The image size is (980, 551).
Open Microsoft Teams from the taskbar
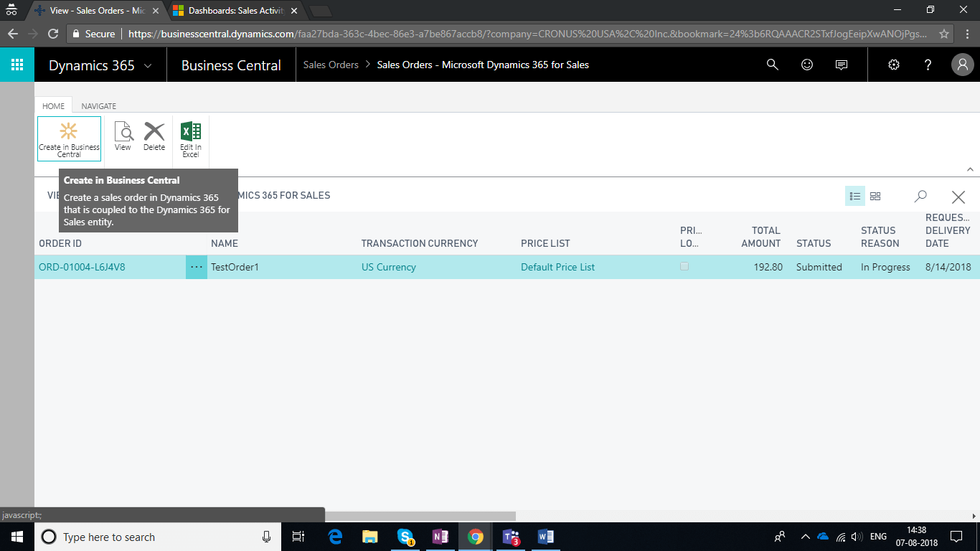(511, 537)
